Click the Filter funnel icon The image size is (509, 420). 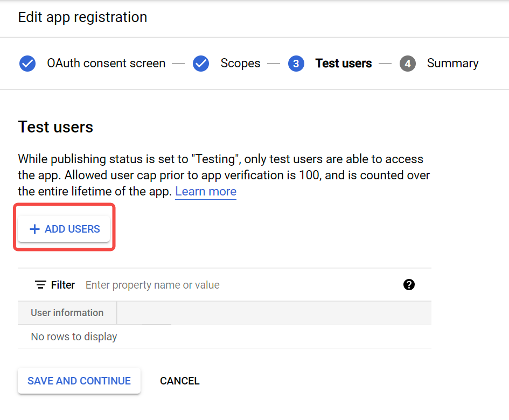[40, 284]
